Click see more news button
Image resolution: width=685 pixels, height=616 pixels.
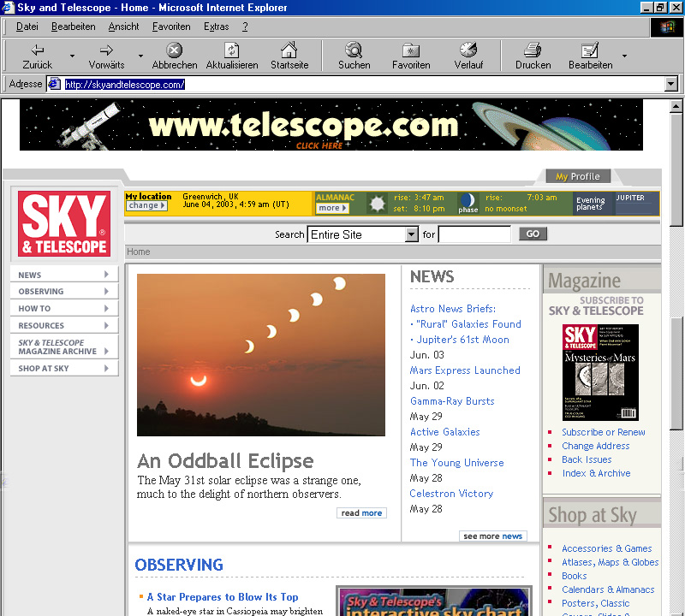tap(493, 536)
